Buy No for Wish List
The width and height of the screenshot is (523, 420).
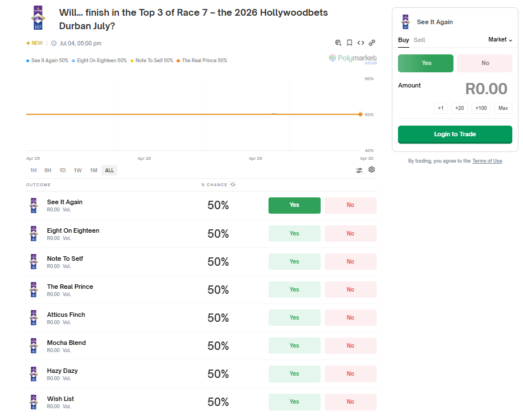point(350,401)
